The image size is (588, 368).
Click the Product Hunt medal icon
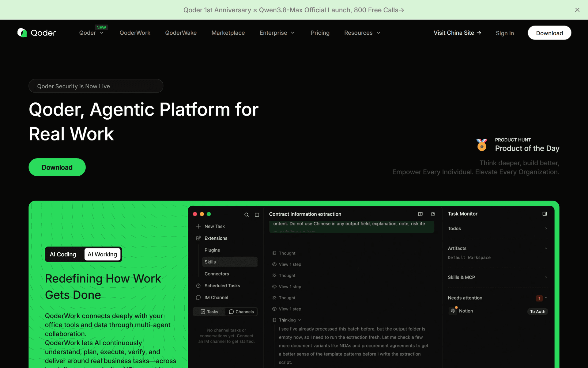[482, 145]
